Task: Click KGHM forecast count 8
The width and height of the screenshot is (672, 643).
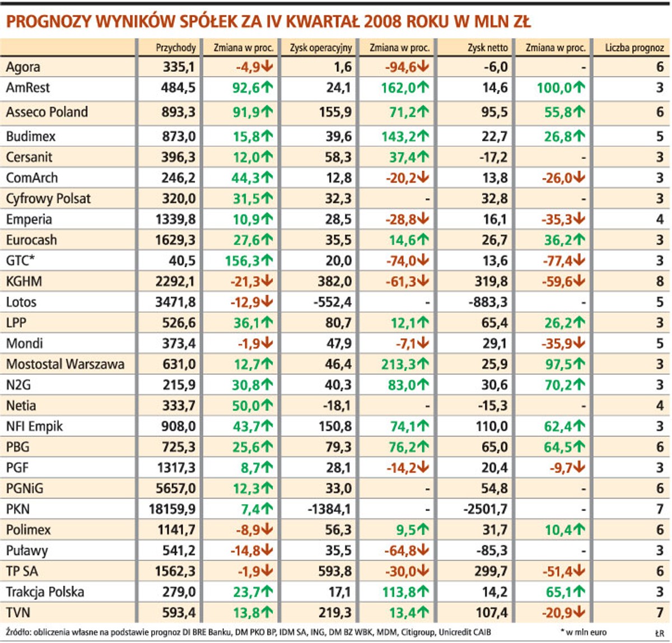Action: point(660,282)
